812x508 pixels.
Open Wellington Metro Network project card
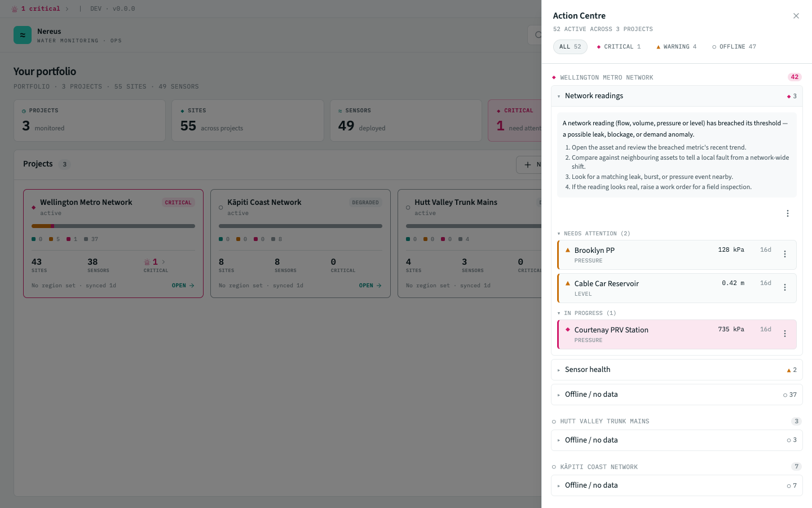(x=113, y=243)
